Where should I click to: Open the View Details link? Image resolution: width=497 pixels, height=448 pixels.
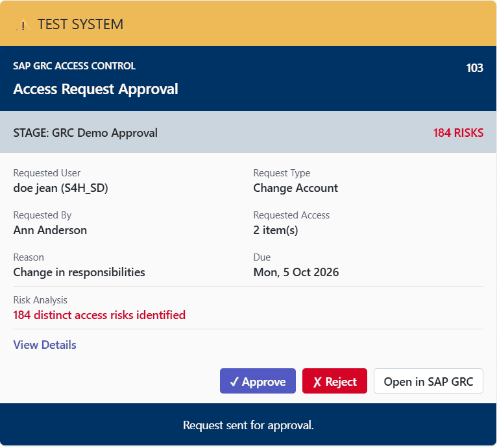(x=45, y=345)
